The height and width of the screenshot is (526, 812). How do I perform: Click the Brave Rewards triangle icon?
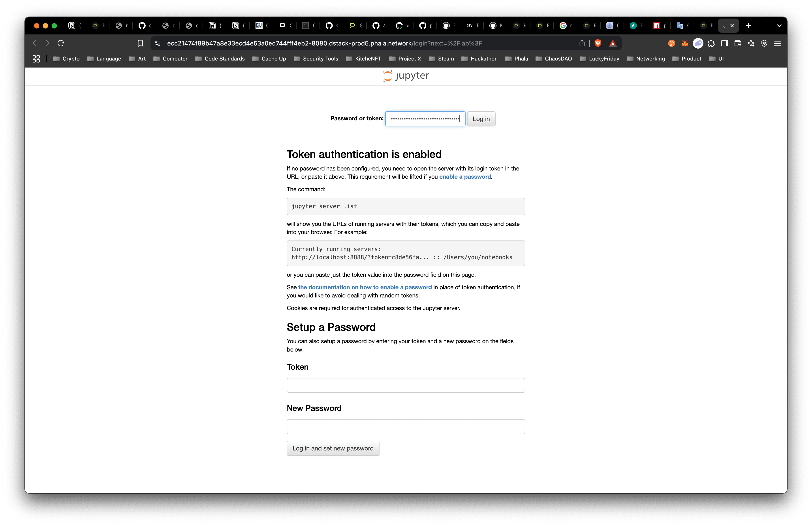coord(613,43)
